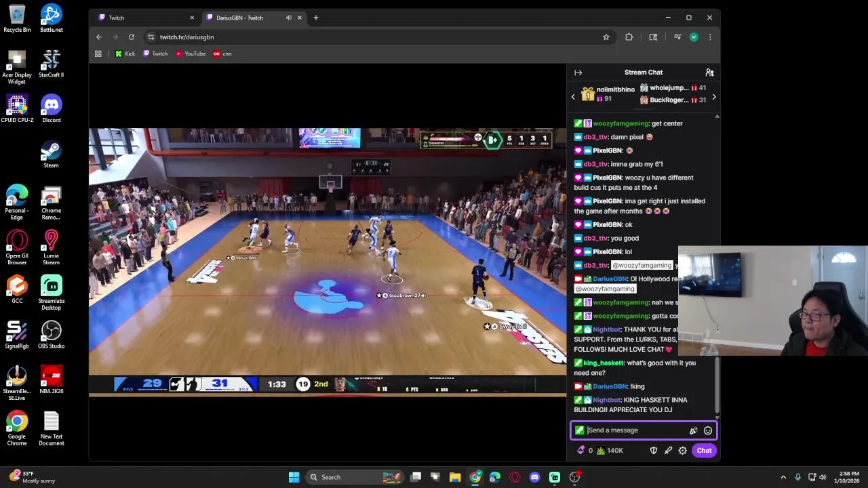Viewport: 868px width, 488px height.
Task: Open GCC desktop shortcut
Action: pos(17,289)
